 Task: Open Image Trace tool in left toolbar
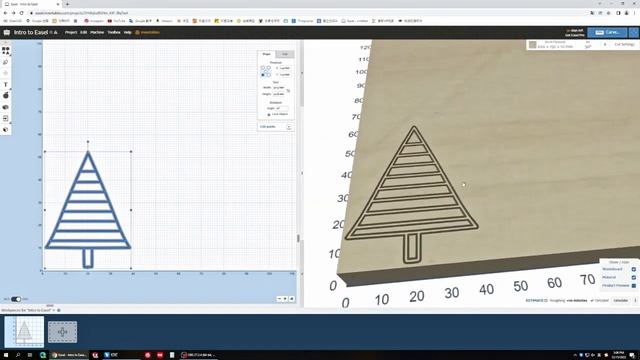point(6,107)
